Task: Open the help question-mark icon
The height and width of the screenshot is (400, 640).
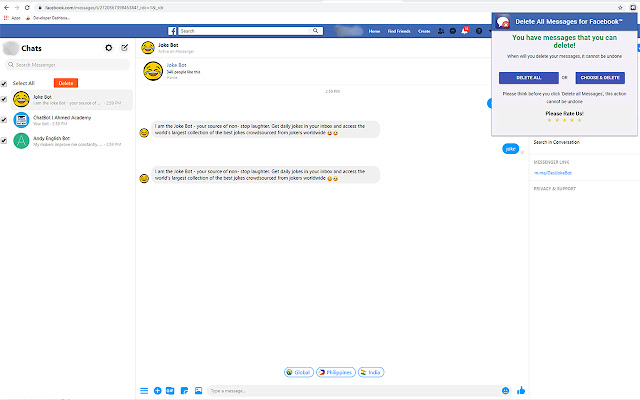Action: coord(479,31)
